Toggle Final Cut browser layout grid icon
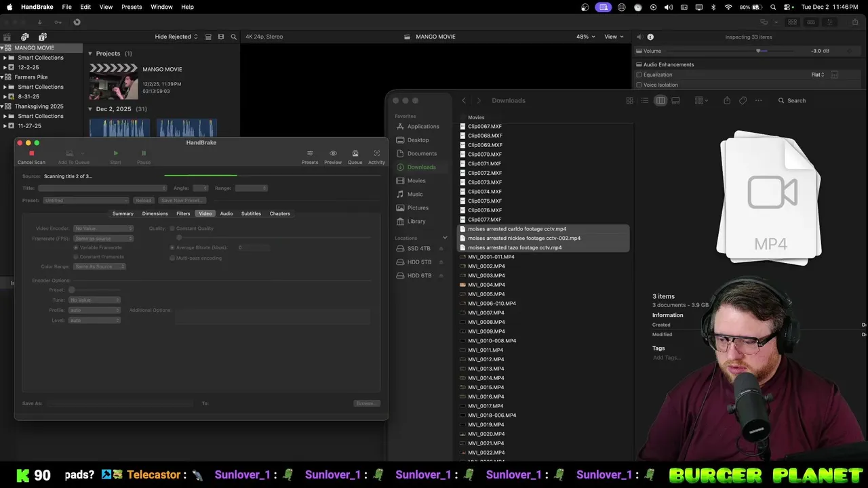 pyautogui.click(x=792, y=22)
